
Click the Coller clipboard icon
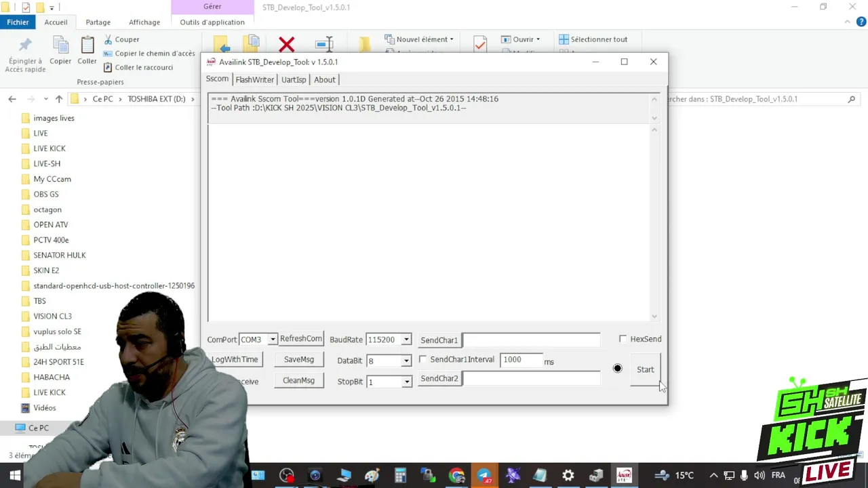(x=87, y=45)
